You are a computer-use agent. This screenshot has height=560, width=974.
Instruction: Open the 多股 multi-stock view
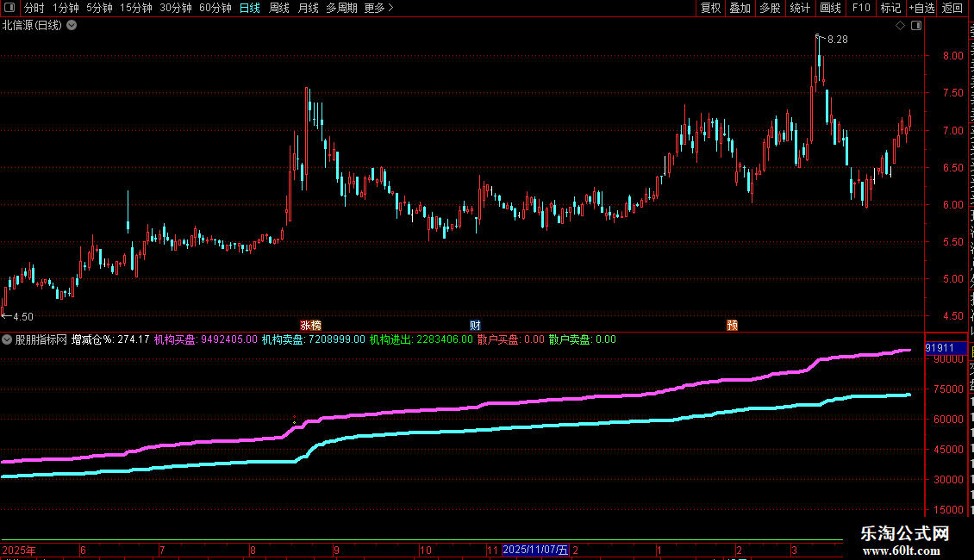coord(770,8)
